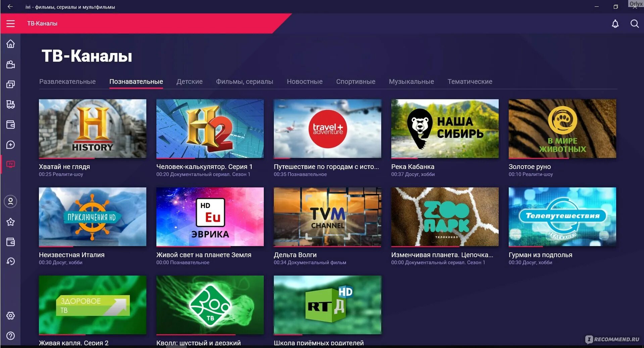
Task: Open the cartoons train icon in sidebar
Action: [x=11, y=105]
